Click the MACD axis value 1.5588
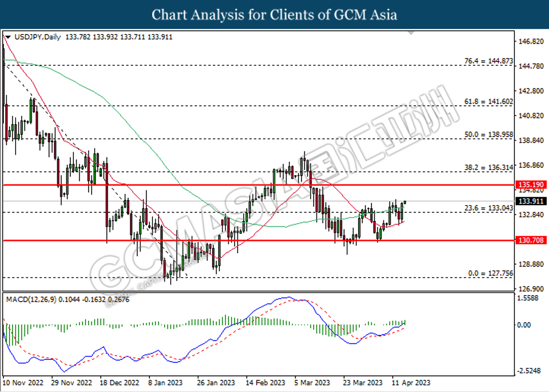549x392 pixels. tap(528, 298)
